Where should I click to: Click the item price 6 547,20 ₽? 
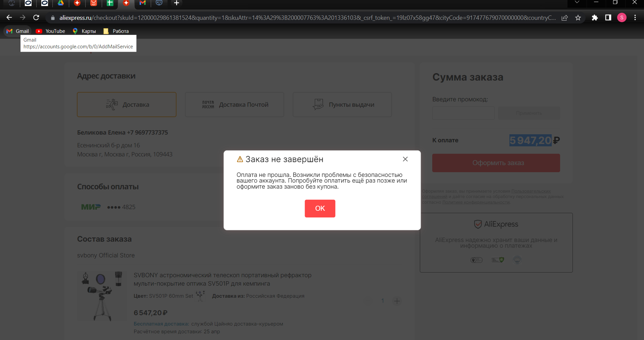tap(151, 313)
